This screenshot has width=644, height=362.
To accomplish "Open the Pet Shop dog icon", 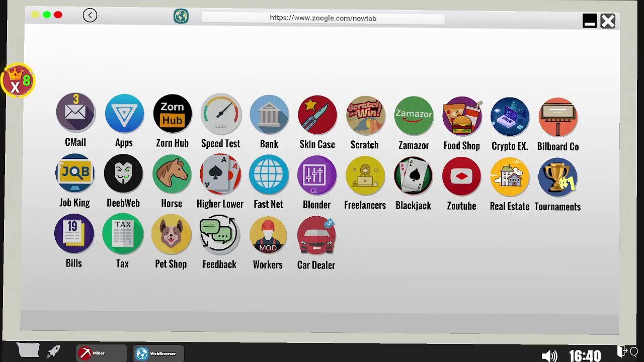I will 171,235.
